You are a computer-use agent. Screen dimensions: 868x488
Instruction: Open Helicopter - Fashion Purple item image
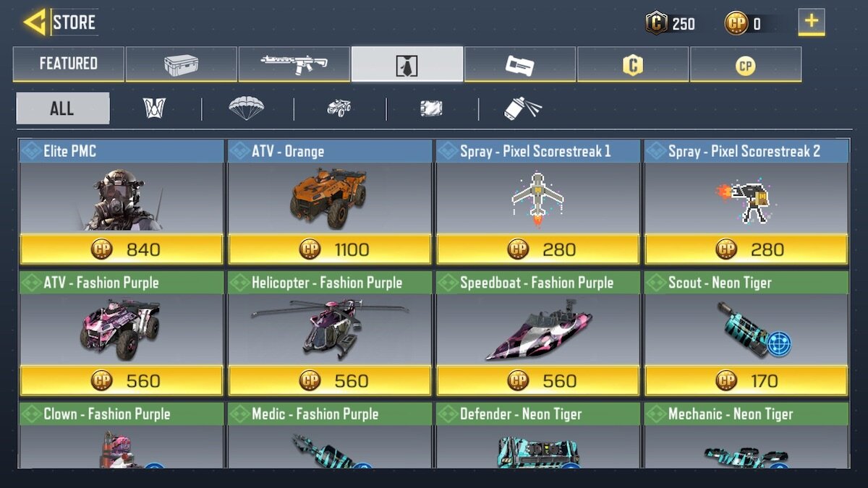click(x=330, y=330)
